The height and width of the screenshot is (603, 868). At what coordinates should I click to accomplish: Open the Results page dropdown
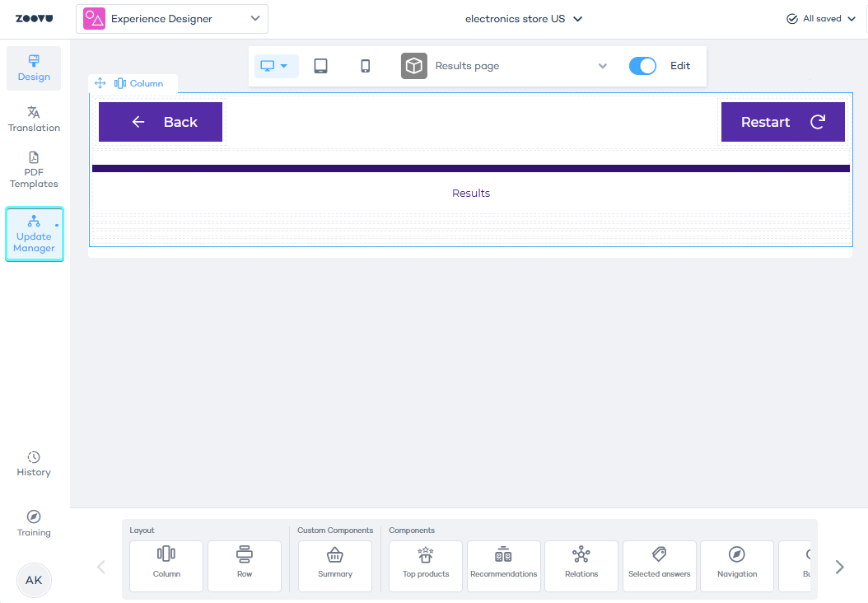pos(505,66)
